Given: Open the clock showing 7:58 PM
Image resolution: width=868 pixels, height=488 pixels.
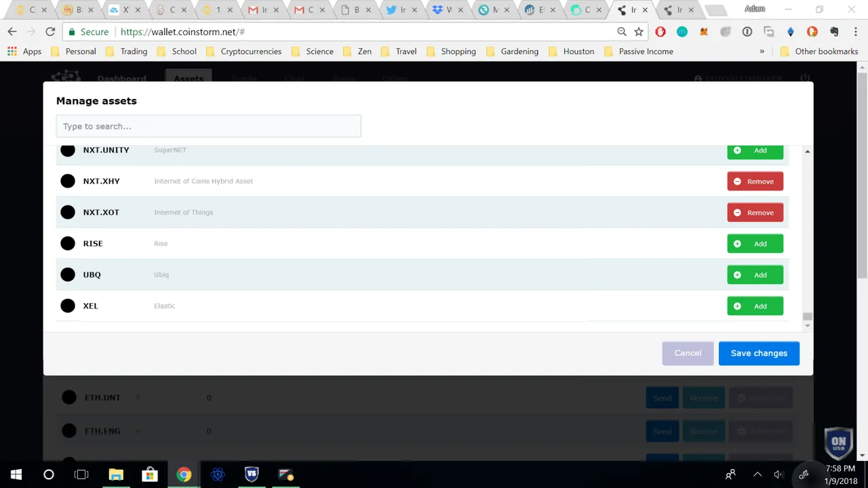Looking at the screenshot, I should coord(840,474).
